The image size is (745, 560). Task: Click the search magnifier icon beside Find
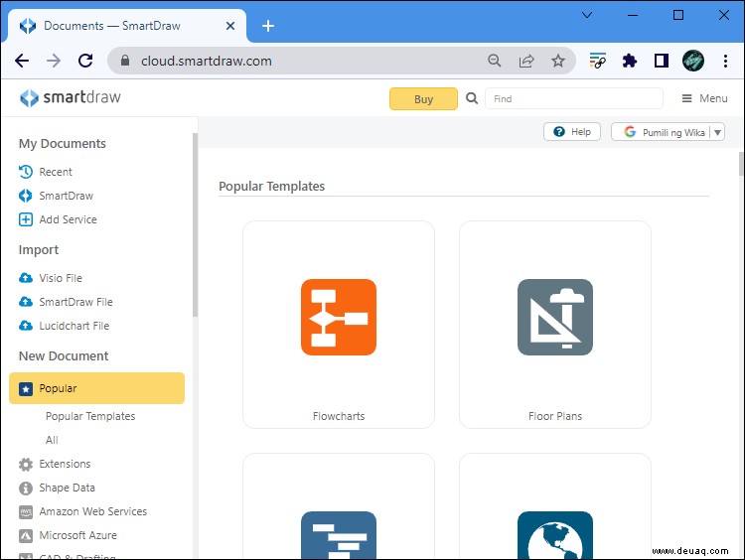(x=471, y=98)
